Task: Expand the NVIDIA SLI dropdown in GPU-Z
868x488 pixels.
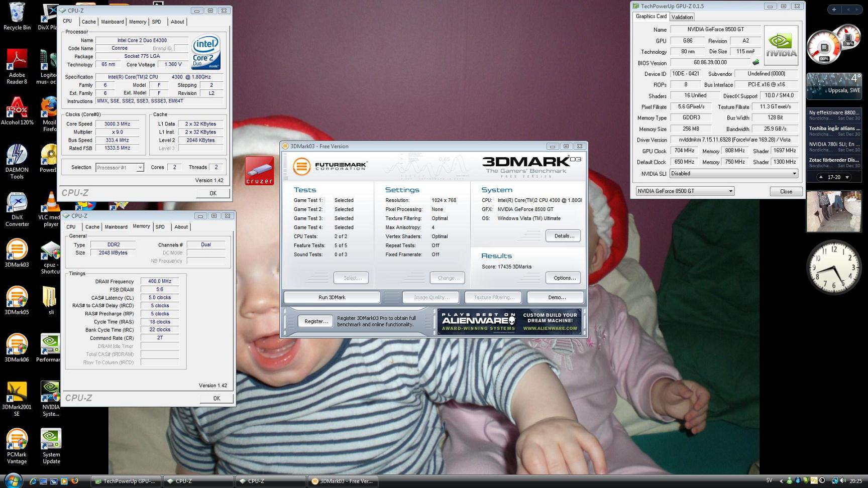Action: (733, 174)
